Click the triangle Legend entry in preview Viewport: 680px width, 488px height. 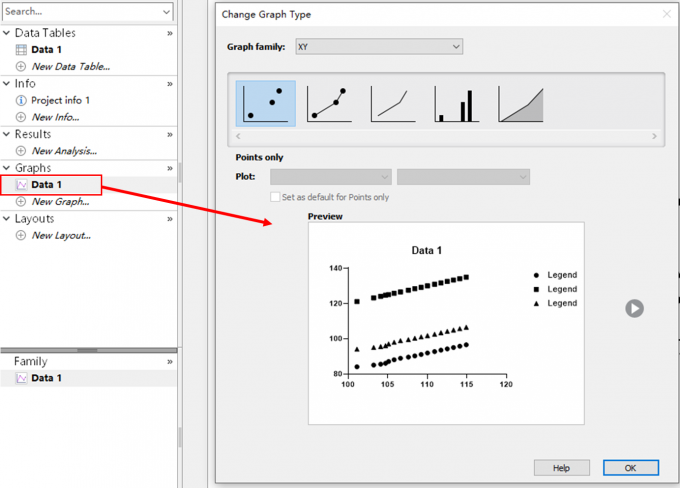point(556,303)
